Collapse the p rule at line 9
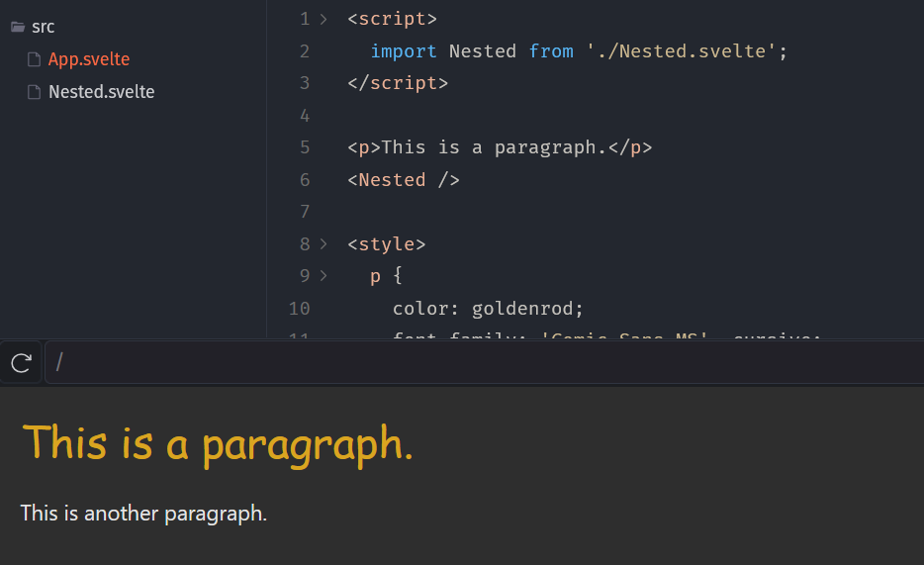Screen dimensions: 924x565 323,276
